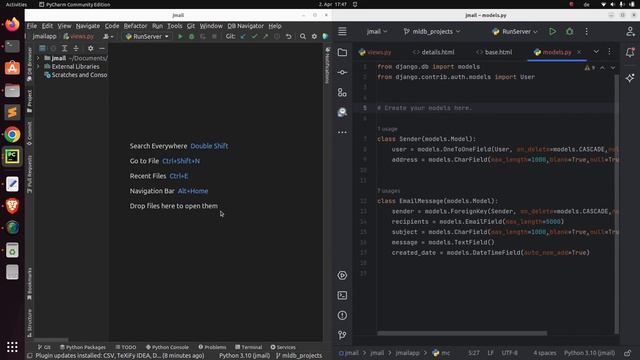Click UTF-8 encoding in status bar
The image size is (640, 360).
point(509,353)
